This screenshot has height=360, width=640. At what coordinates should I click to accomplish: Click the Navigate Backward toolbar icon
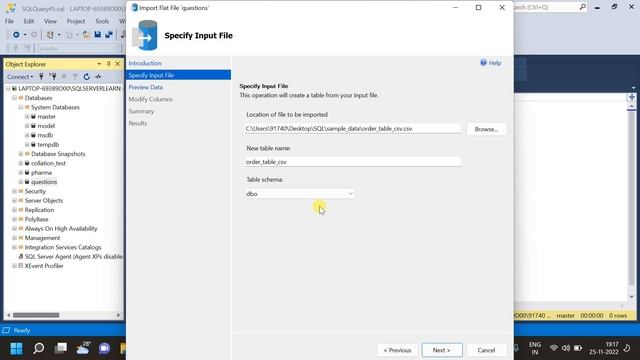tap(16, 35)
